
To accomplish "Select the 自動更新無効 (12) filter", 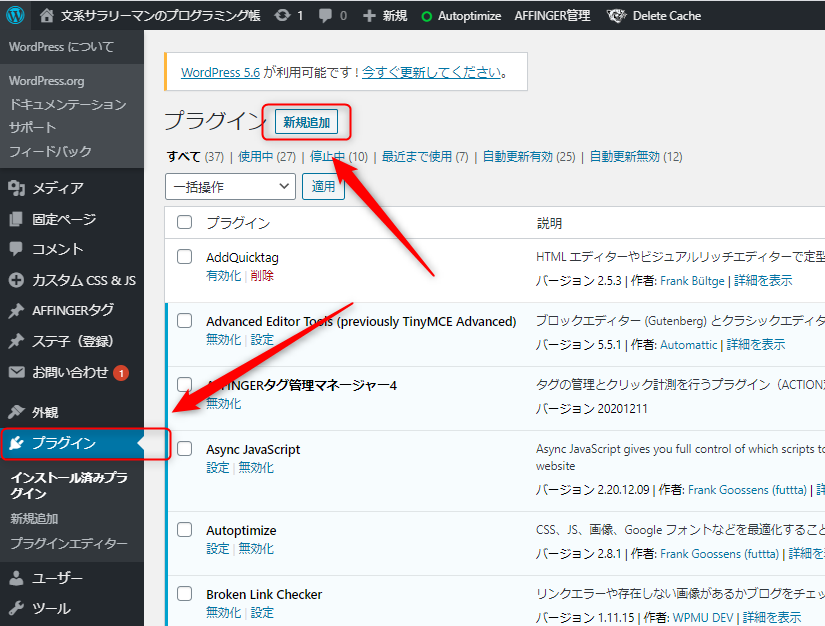I will point(636,157).
